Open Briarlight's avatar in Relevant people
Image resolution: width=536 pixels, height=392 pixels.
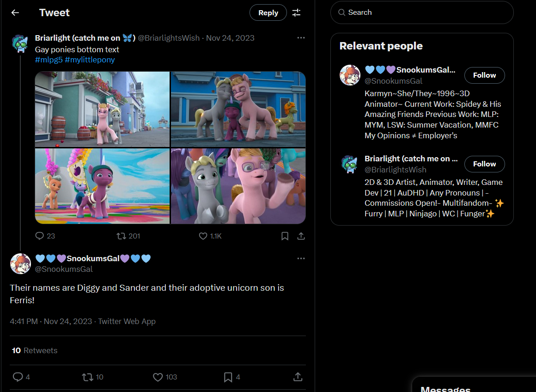tap(350, 164)
